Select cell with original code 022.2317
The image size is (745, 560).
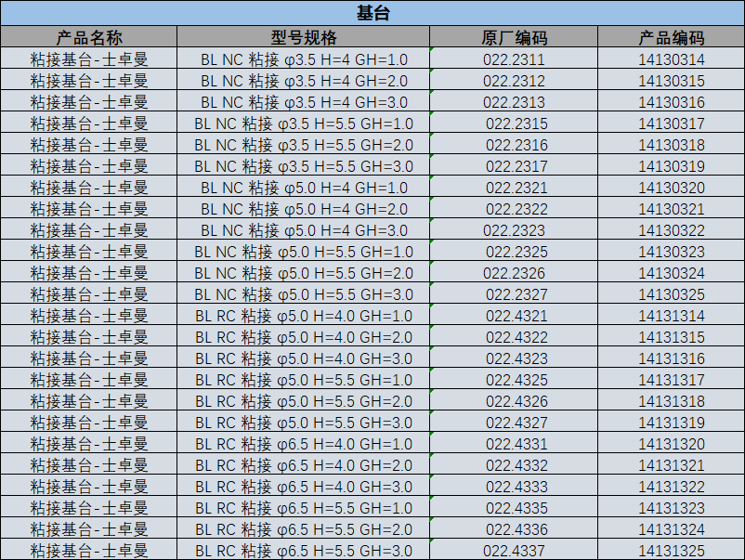coord(514,165)
